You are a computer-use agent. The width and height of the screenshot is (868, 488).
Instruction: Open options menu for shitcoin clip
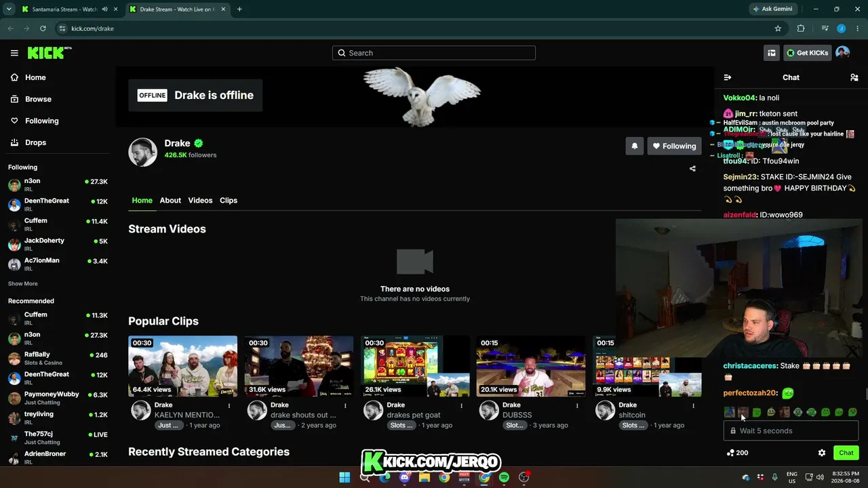(693, 405)
